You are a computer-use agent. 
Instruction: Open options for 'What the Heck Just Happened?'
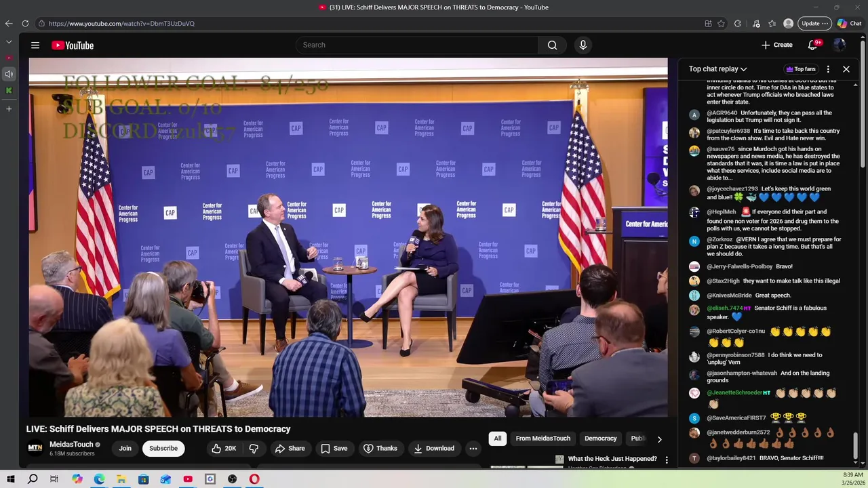667,460
